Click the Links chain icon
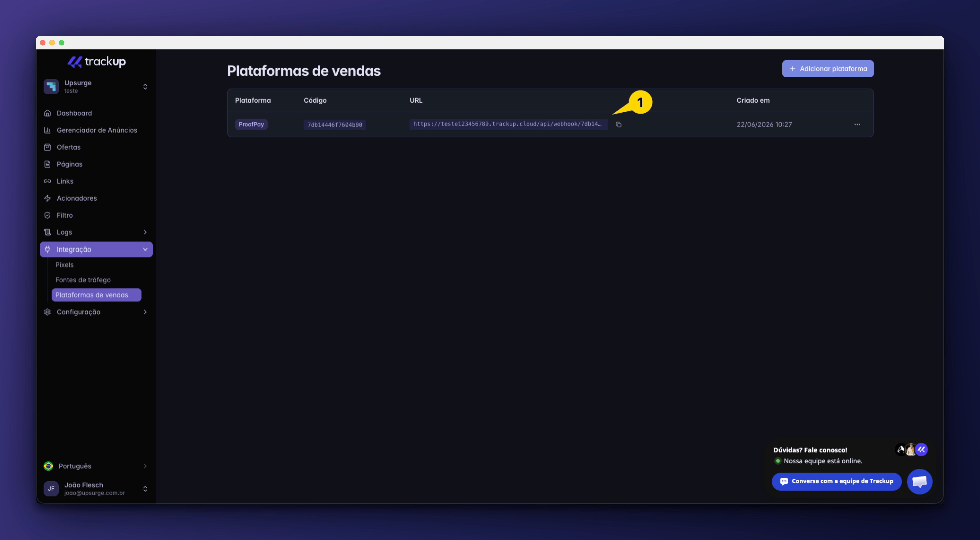Viewport: 980px width, 540px height. click(x=48, y=181)
